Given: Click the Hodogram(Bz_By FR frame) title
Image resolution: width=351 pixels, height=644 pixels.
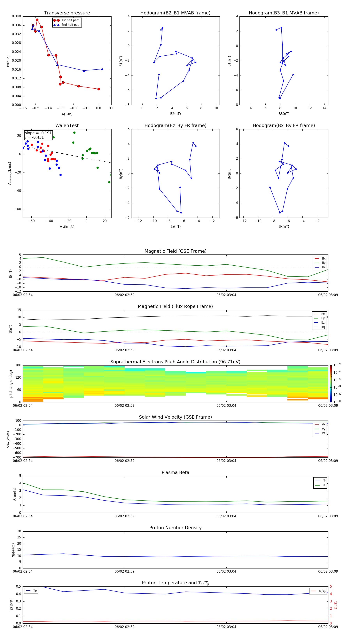Looking at the screenshot, I should [x=175, y=125].
